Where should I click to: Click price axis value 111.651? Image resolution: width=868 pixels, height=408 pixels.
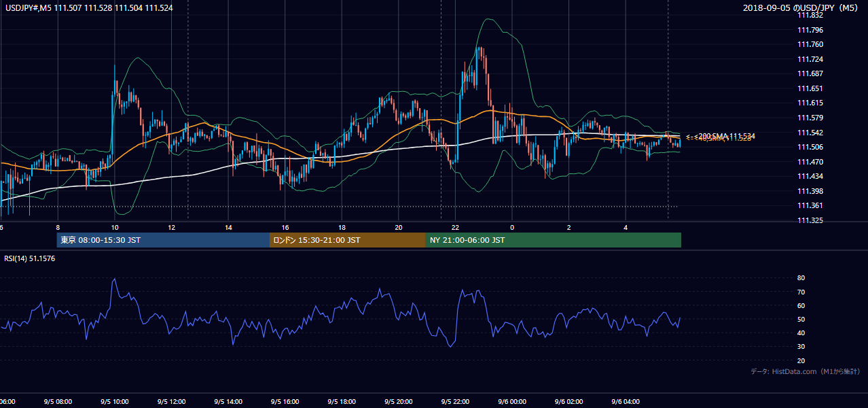pyautogui.click(x=810, y=88)
